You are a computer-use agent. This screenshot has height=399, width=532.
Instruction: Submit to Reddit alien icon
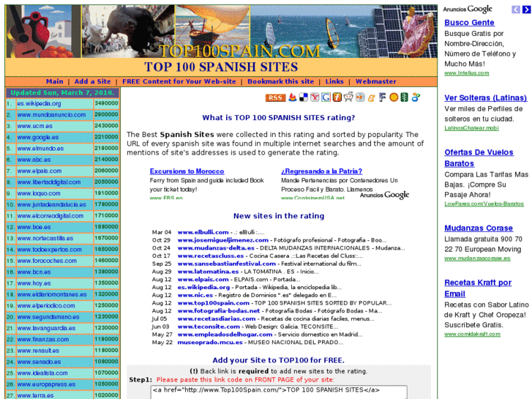click(x=348, y=97)
